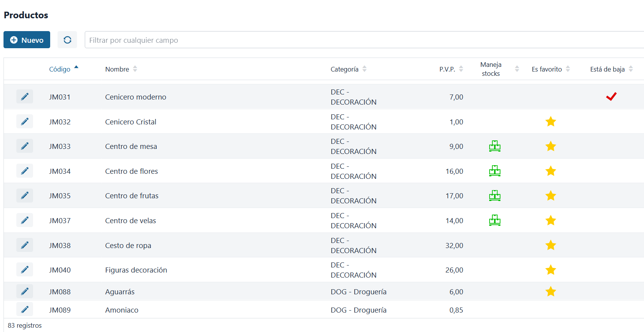Click the Es favorito column header
The image size is (644, 332).
pos(546,69)
